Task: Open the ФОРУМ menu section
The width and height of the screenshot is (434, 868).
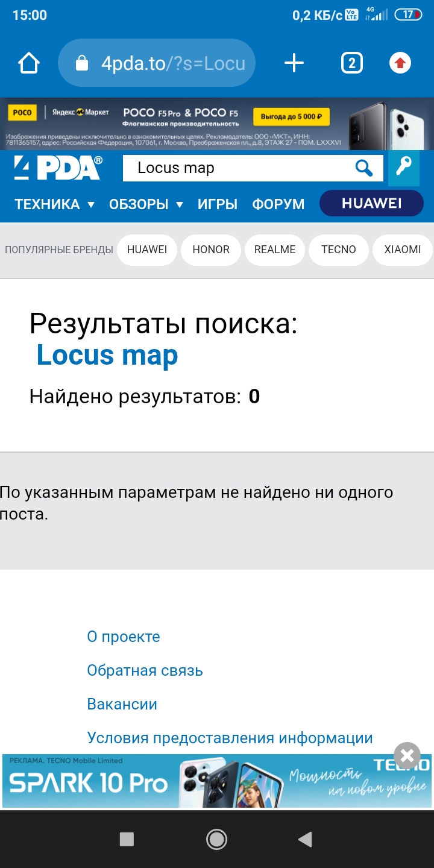Action: tap(278, 204)
